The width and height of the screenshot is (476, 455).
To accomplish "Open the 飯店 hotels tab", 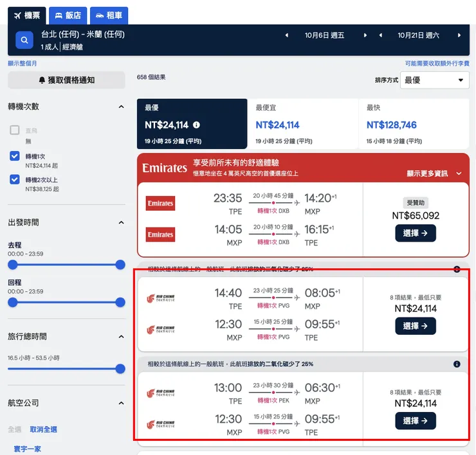I will pyautogui.click(x=68, y=15).
